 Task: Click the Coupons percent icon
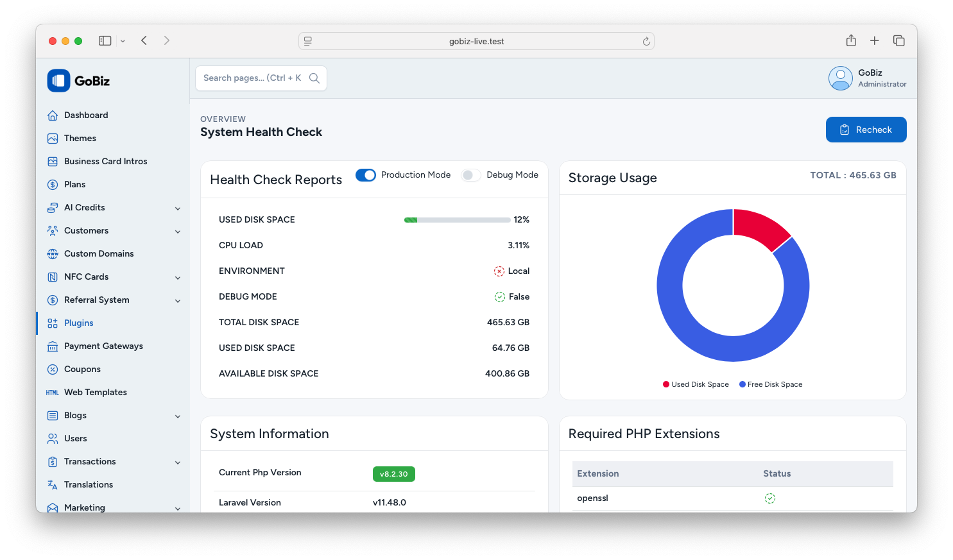(53, 369)
